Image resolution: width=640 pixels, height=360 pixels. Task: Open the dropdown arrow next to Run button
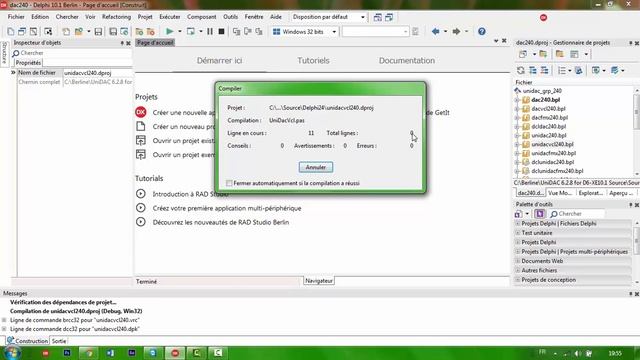(x=179, y=31)
